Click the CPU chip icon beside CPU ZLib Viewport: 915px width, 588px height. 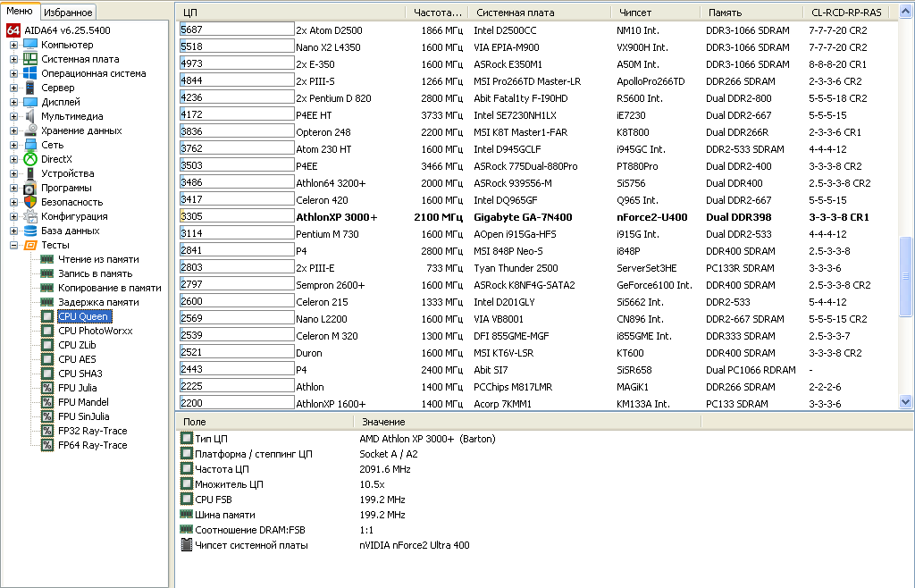pos(47,345)
